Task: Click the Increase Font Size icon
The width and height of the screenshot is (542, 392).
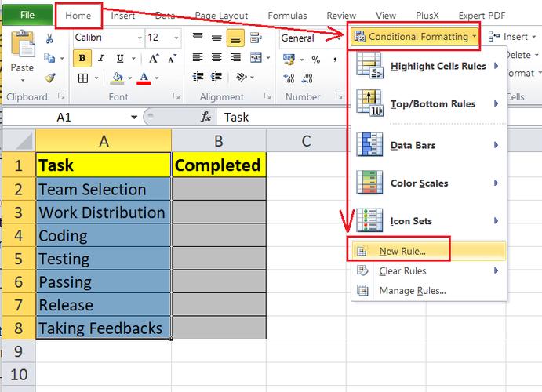Action: tap(154, 59)
